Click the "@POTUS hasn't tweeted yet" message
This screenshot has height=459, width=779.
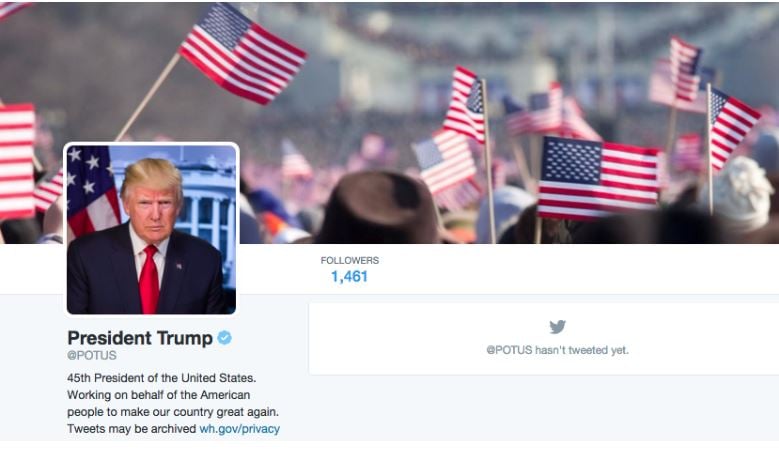[557, 350]
